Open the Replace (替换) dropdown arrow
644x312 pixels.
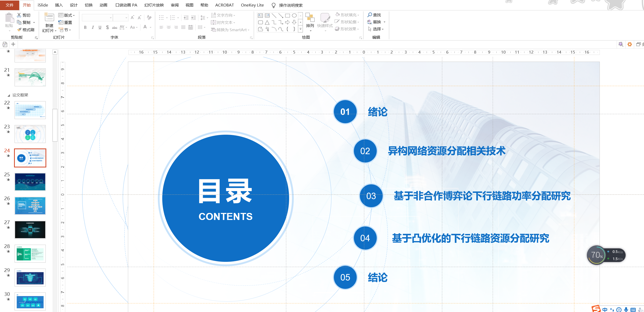(385, 22)
